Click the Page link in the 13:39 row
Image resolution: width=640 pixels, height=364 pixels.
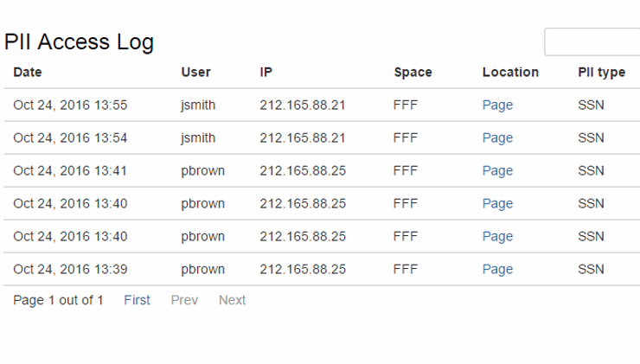tap(497, 269)
